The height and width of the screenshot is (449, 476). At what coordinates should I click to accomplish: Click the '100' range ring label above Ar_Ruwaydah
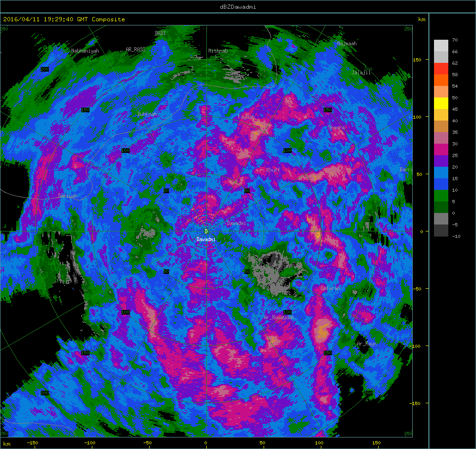coord(288,312)
